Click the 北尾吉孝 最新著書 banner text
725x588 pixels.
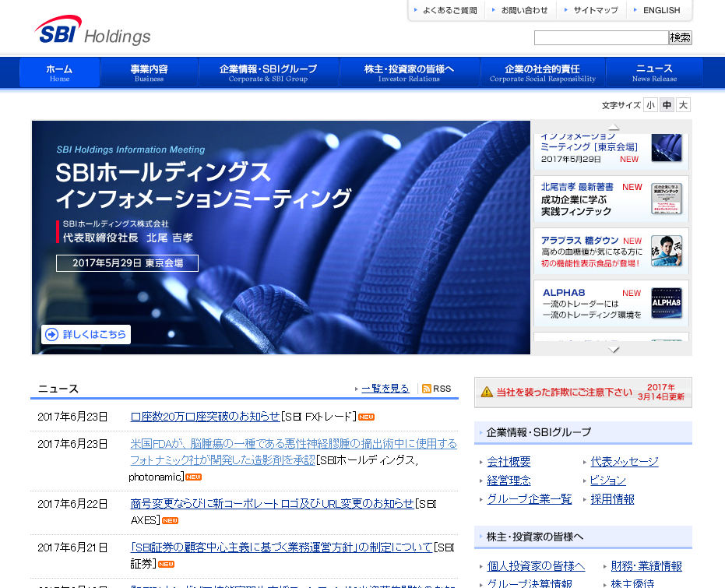(577, 187)
